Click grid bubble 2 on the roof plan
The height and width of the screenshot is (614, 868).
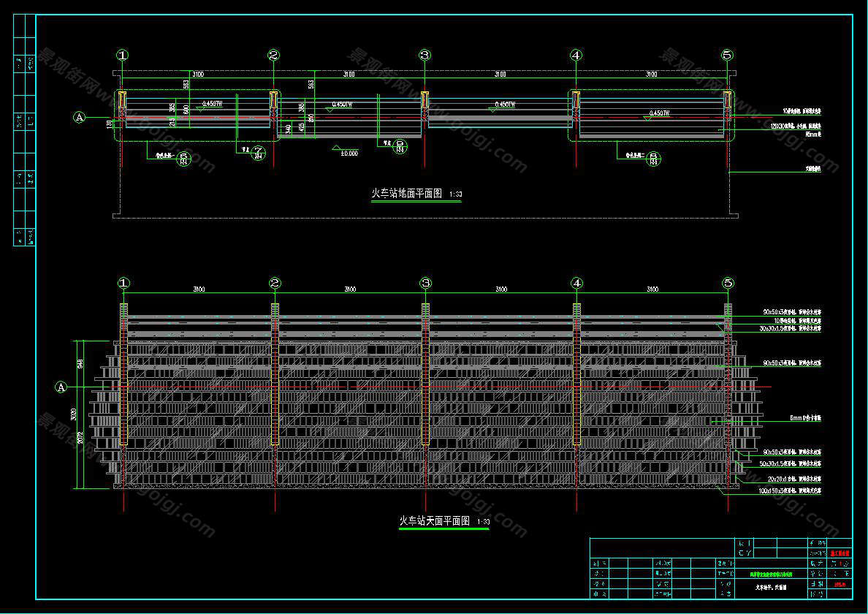pyautogui.click(x=275, y=284)
